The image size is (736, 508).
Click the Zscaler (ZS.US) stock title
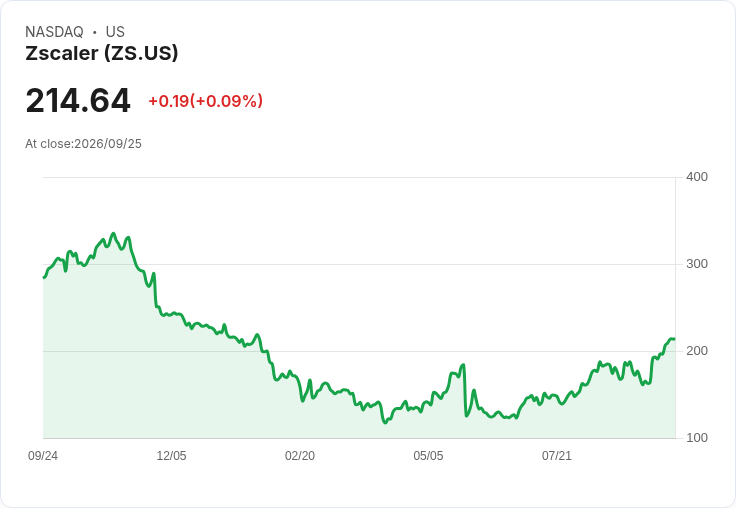pyautogui.click(x=102, y=53)
